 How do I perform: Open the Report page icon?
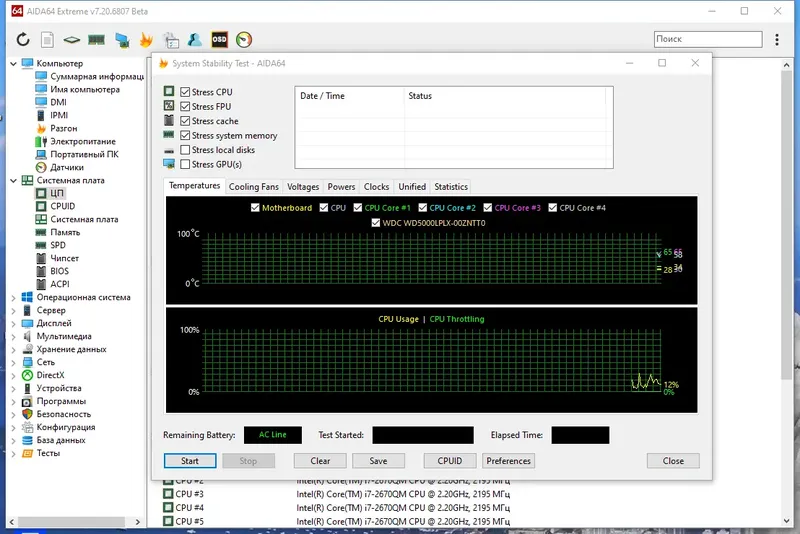point(47,39)
